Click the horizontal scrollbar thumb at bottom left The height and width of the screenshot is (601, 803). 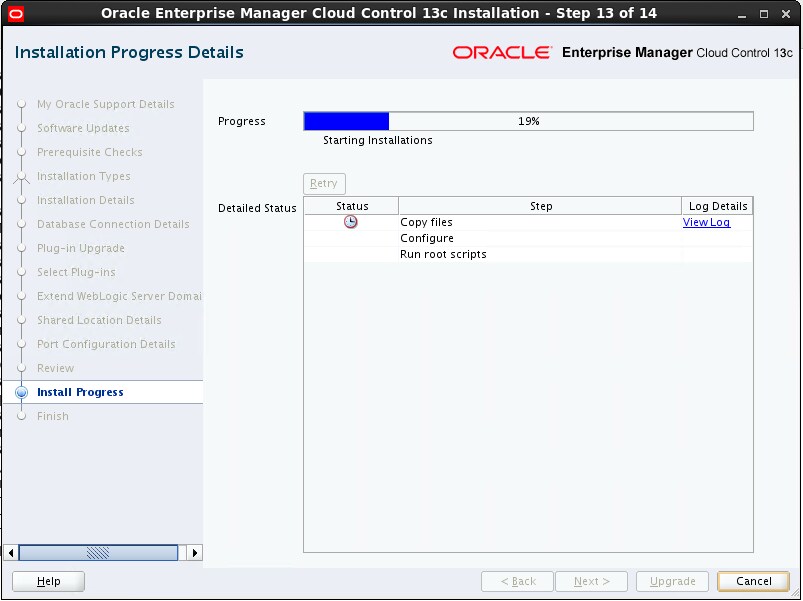point(100,551)
